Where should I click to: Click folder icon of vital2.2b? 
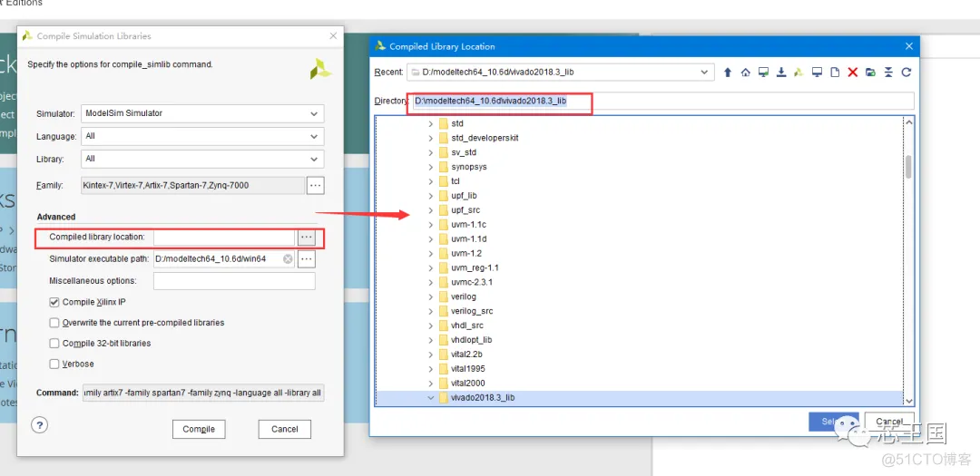[444, 355]
